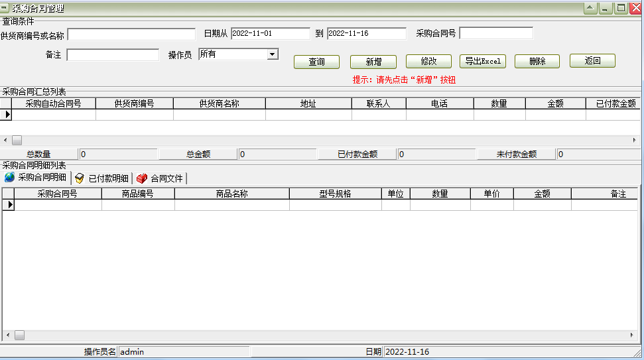Maximize the 采购合同管理 window

point(621,8)
